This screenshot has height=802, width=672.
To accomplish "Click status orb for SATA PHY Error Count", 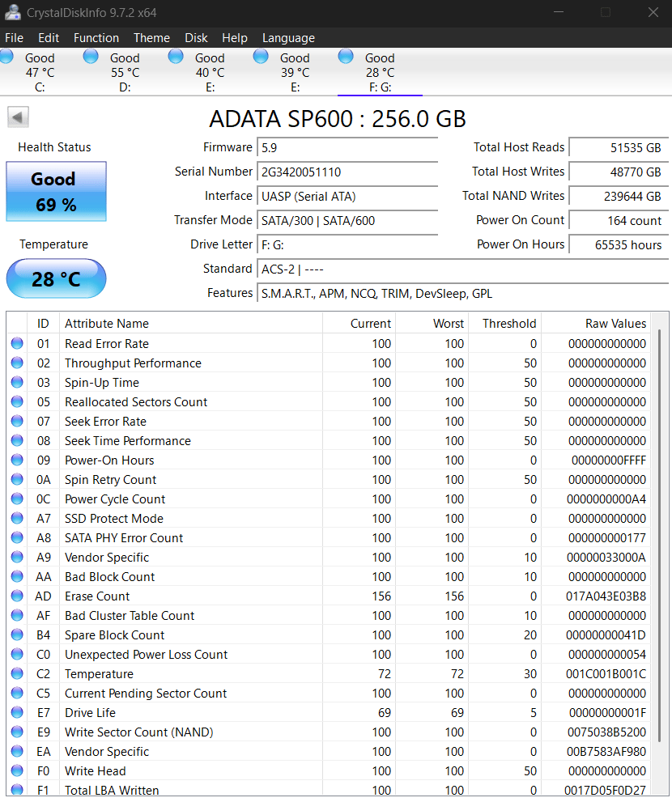I will tap(17, 537).
